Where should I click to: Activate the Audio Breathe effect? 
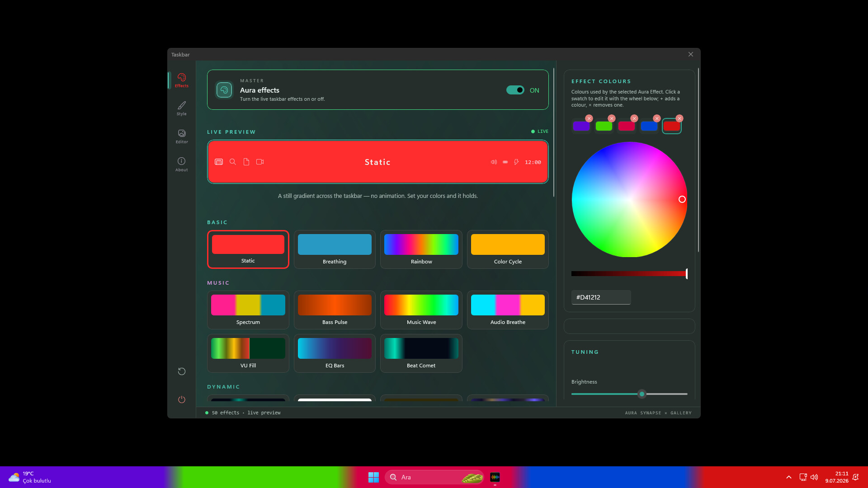(x=508, y=310)
